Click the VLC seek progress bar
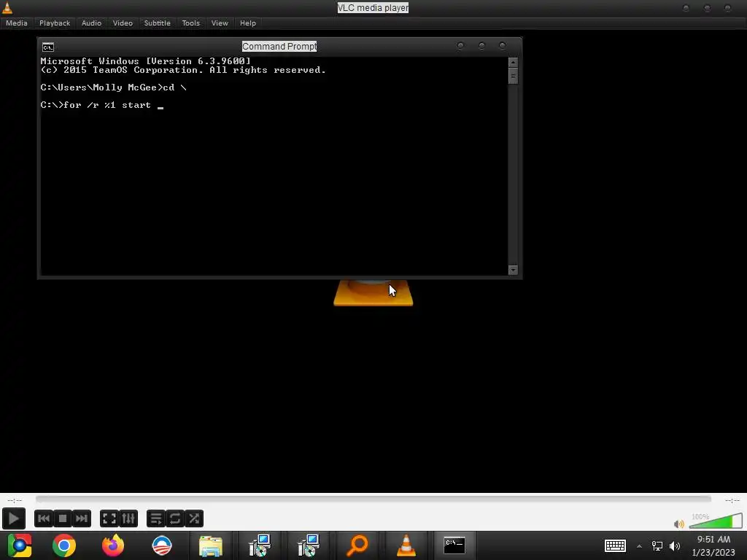The height and width of the screenshot is (560, 747). [x=373, y=499]
